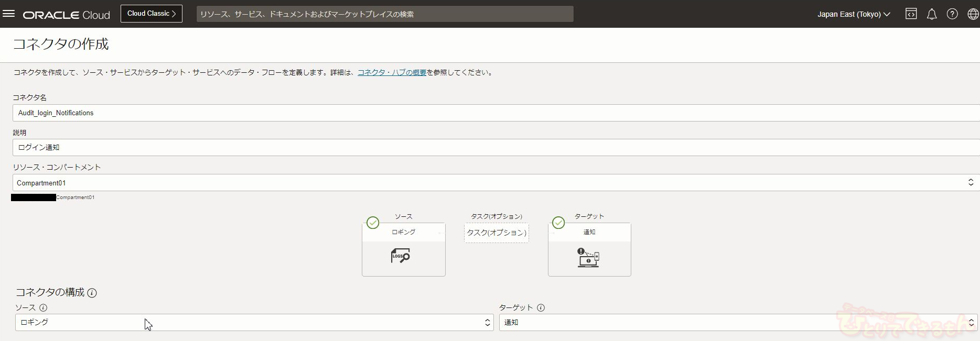
Task: Click the 説明 description input field
Action: coord(493,148)
